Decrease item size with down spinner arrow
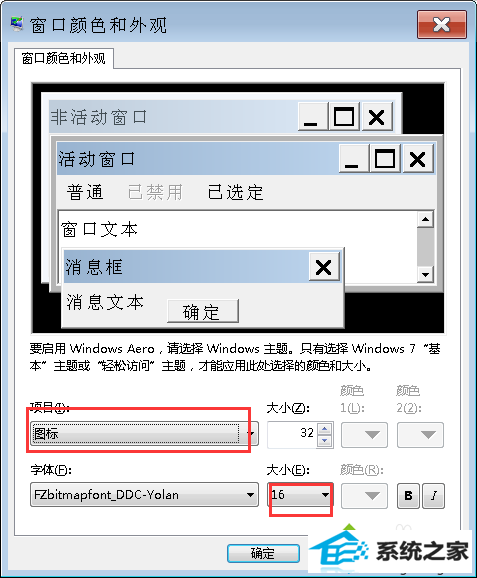The image size is (477, 578). [x=324, y=440]
